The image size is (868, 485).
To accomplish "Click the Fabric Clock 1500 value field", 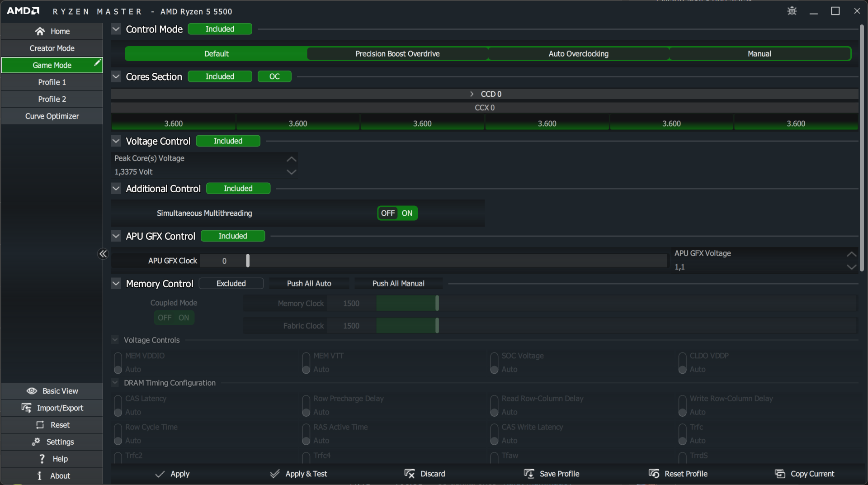I will click(351, 326).
